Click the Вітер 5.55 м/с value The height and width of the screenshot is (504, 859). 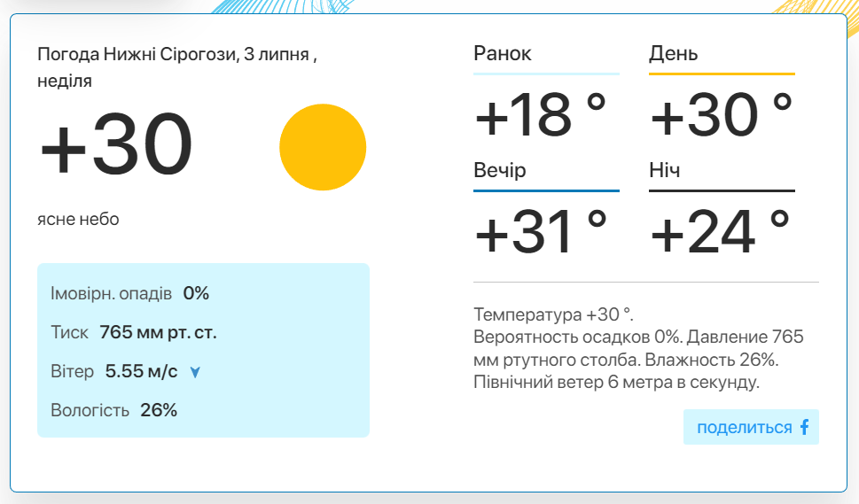(141, 371)
